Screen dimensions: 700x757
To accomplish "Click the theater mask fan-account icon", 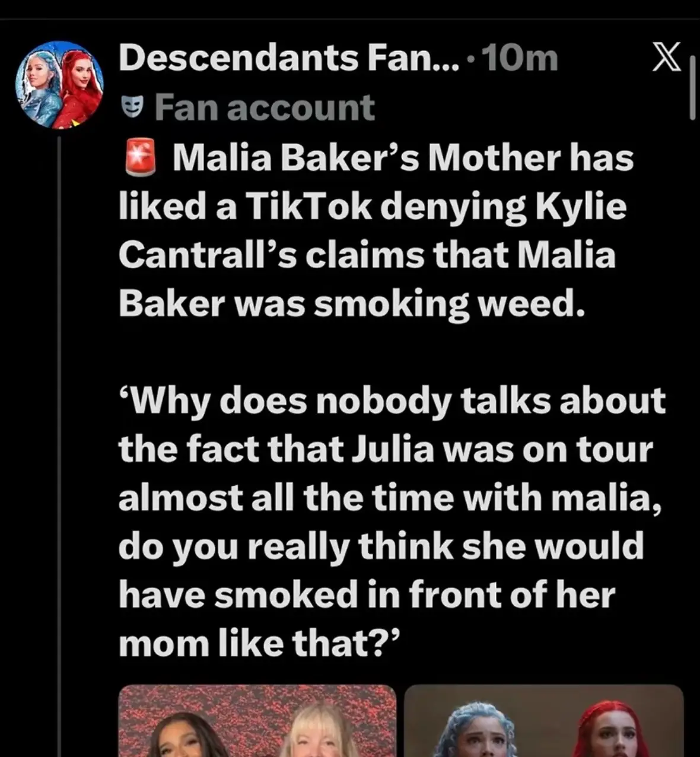I will point(133,107).
